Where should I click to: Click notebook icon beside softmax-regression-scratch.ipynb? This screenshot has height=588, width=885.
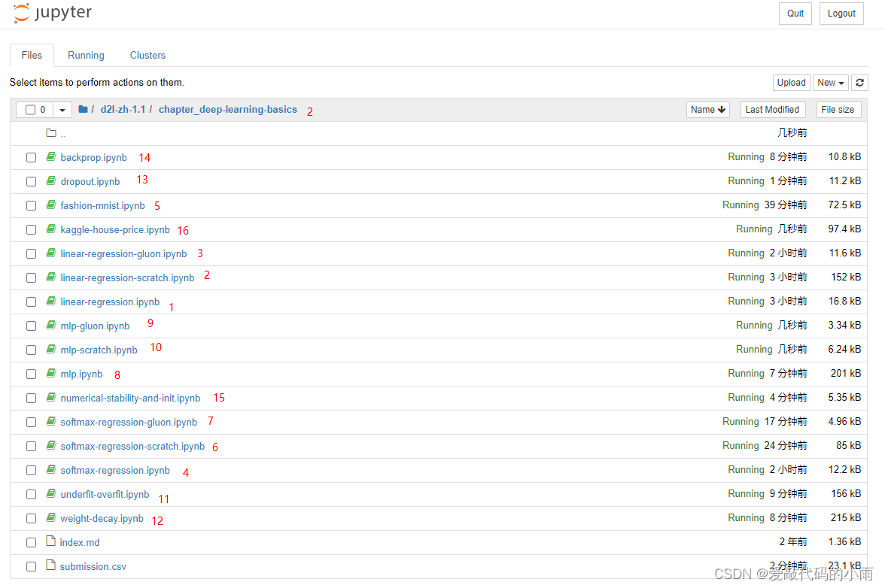click(x=51, y=445)
